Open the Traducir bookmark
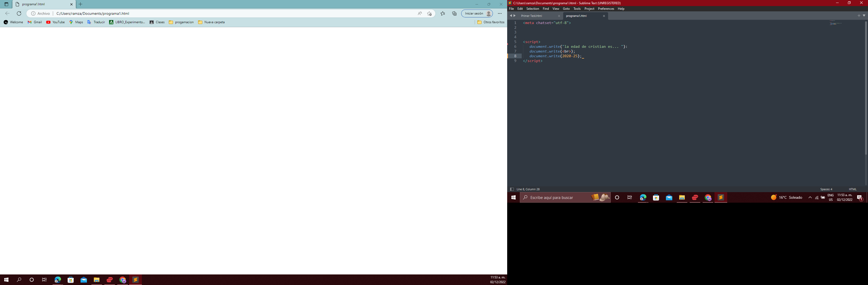868x285 pixels. coord(96,22)
